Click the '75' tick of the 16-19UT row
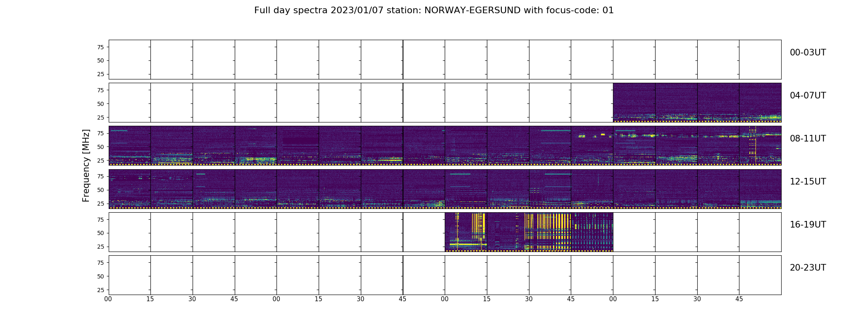 100,220
